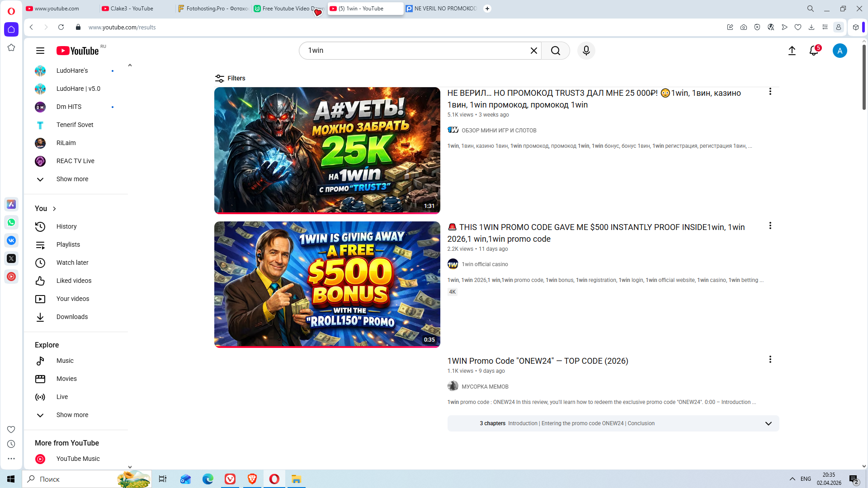Click the upload video arrow icon

(x=792, y=51)
